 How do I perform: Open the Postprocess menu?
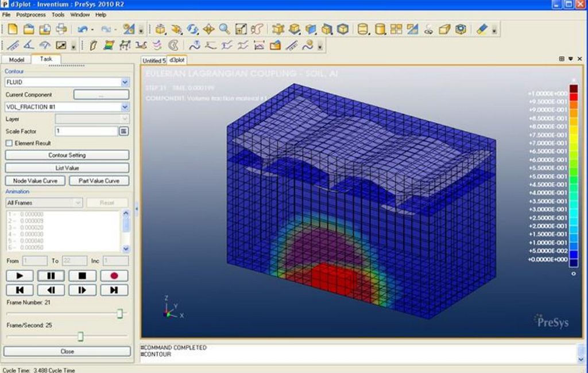coord(30,14)
